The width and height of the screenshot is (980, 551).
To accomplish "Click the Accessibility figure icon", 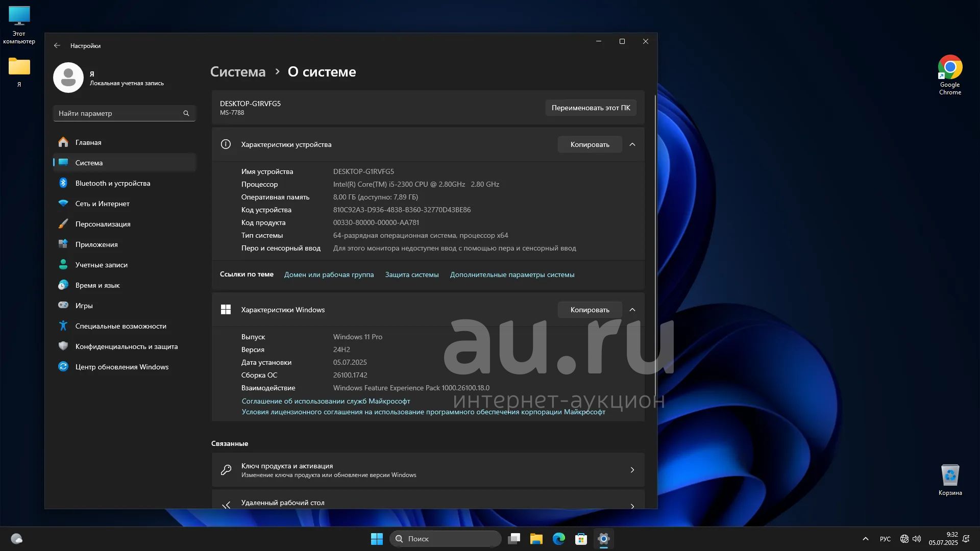I will (63, 325).
